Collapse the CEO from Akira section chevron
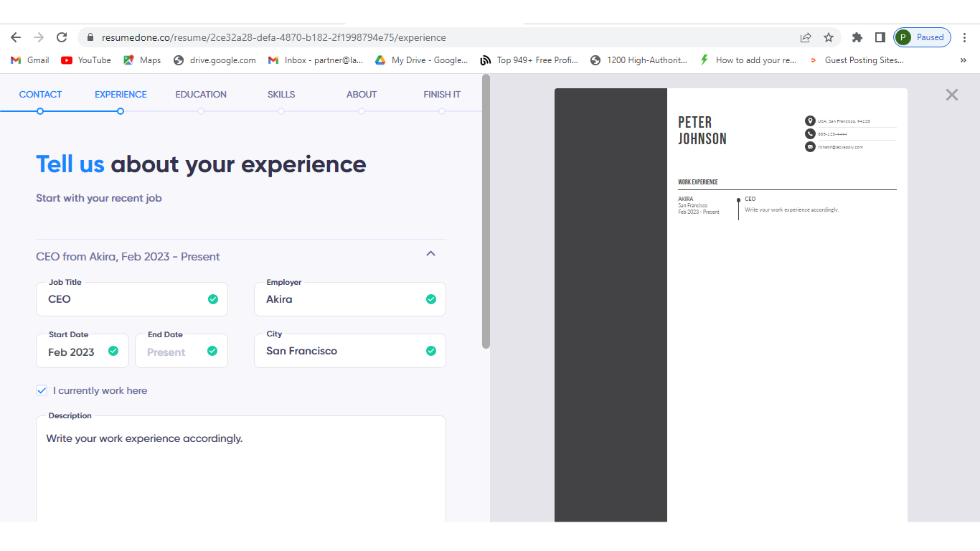The image size is (980, 551). click(x=430, y=254)
